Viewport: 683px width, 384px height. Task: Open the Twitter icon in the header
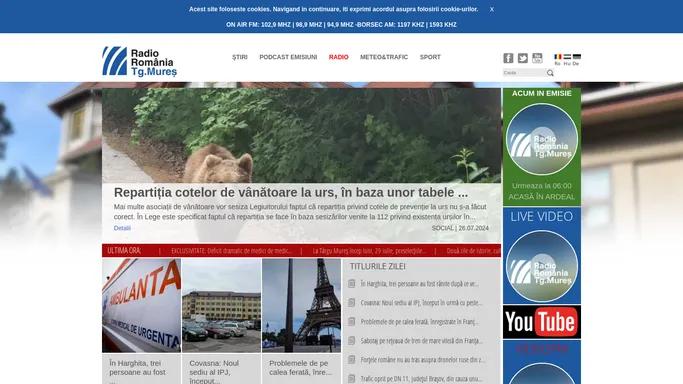coord(522,58)
